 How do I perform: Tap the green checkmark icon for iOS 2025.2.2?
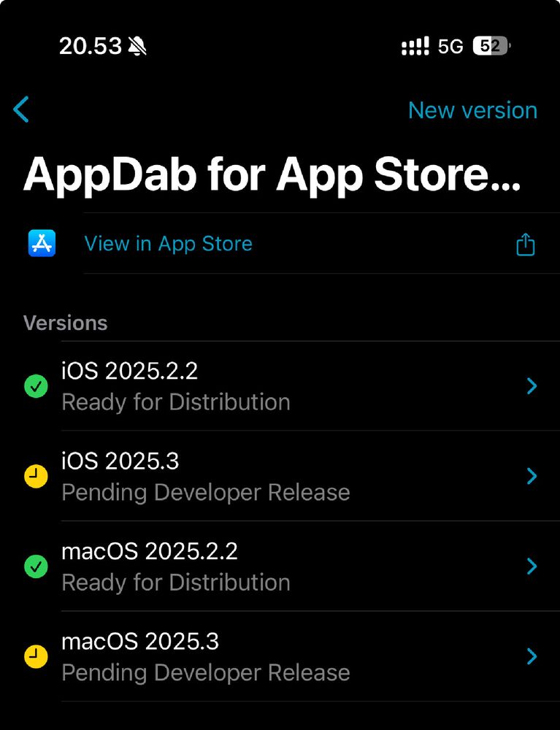(36, 386)
